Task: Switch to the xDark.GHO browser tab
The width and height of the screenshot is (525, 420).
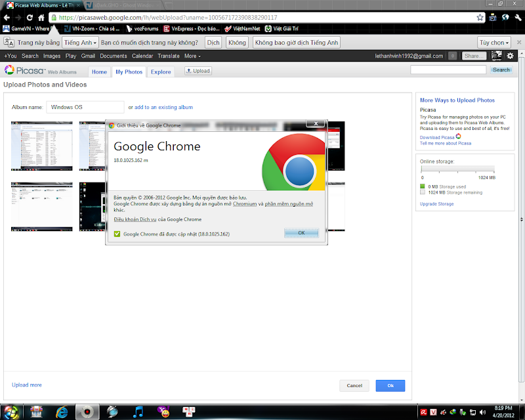Action: 122,5
